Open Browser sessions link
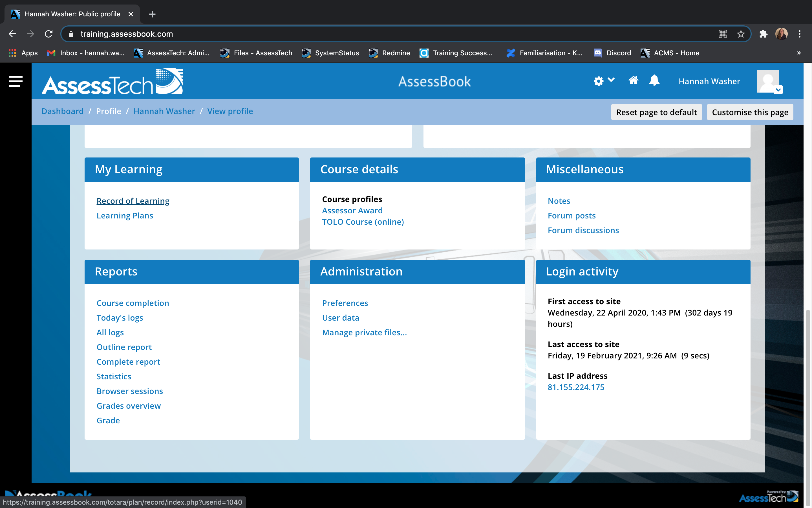 (x=130, y=391)
